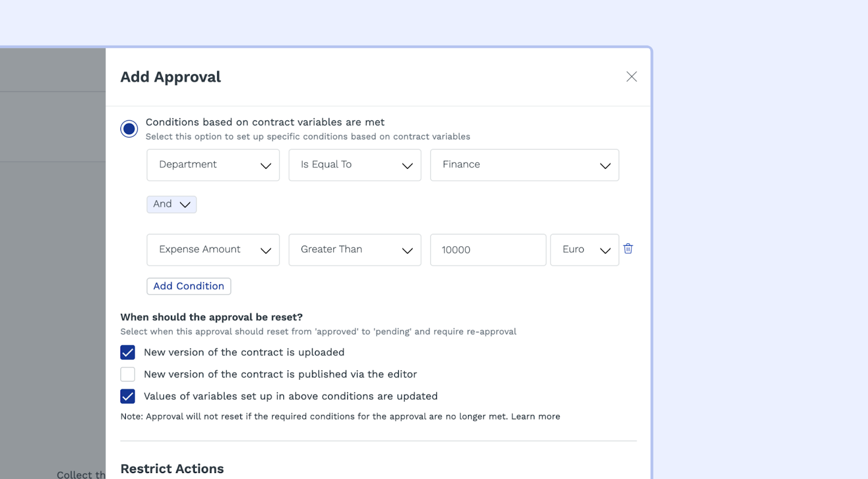The image size is (868, 479).
Task: Expand the Finance value dropdown
Action: [x=524, y=165]
